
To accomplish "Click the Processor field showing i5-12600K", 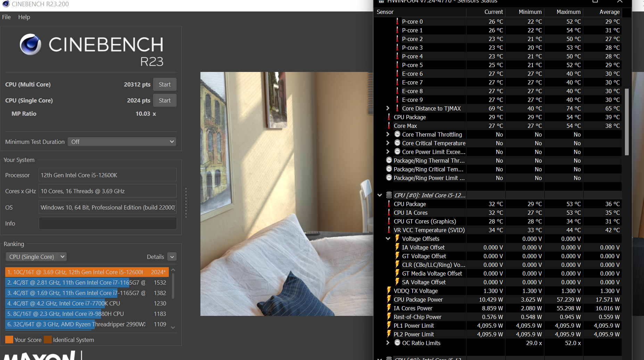I will 108,175.
